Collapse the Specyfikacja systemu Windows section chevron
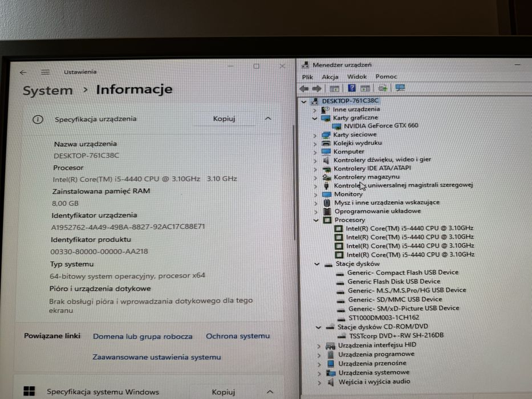The height and width of the screenshot is (399, 532). point(270,392)
